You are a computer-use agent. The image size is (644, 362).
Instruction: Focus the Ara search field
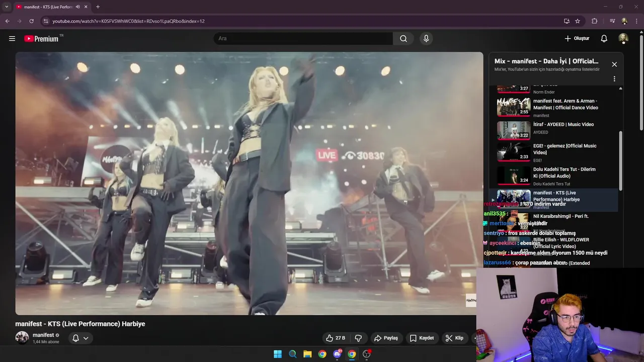tap(303, 39)
